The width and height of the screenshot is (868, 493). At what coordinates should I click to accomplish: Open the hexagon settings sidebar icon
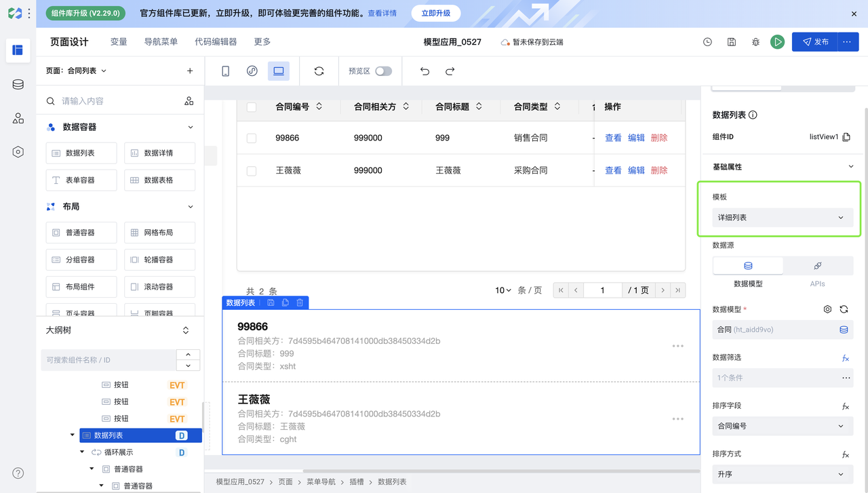tap(18, 152)
